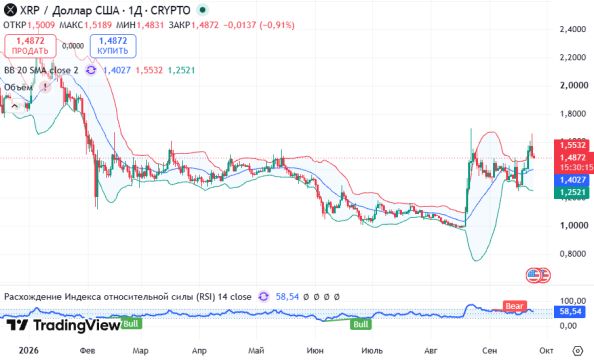Viewport: 594px width, 360px height.
Task: Click the 2,4000 price scale label
Action: tap(573, 29)
